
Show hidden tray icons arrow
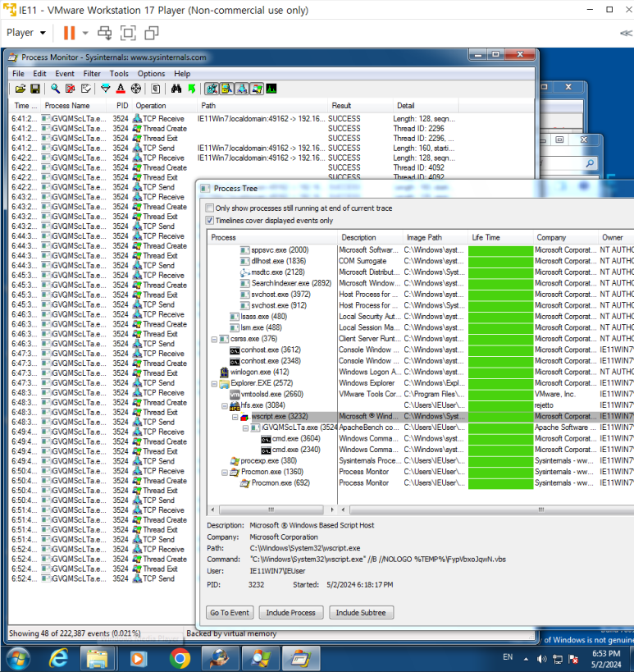pos(526,659)
